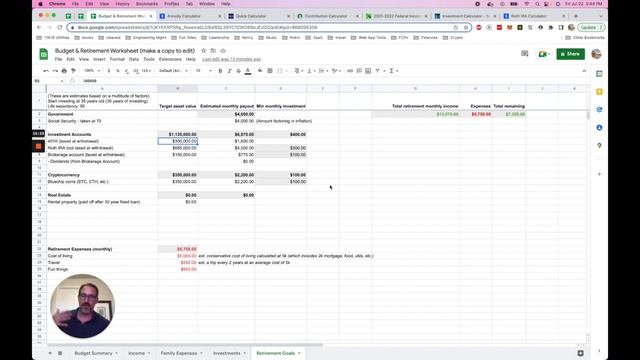Open the font family dropdown
The height and width of the screenshot is (360, 640).
[x=173, y=71]
